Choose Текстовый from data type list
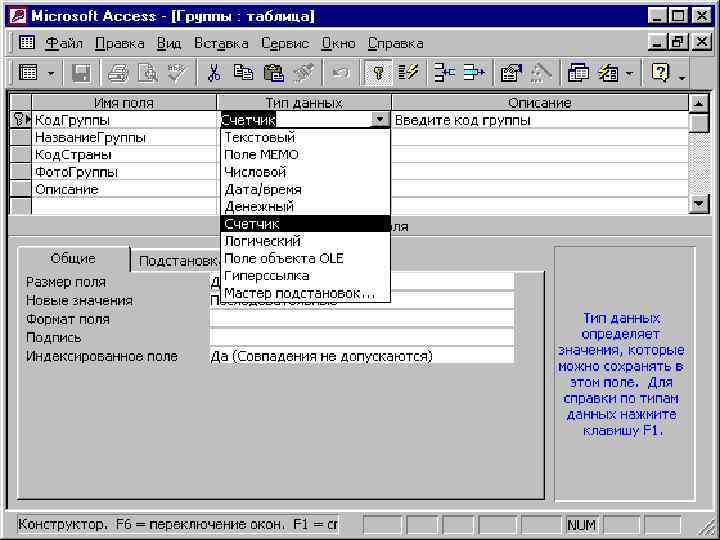Viewport: 720px width, 540px height. [305, 137]
